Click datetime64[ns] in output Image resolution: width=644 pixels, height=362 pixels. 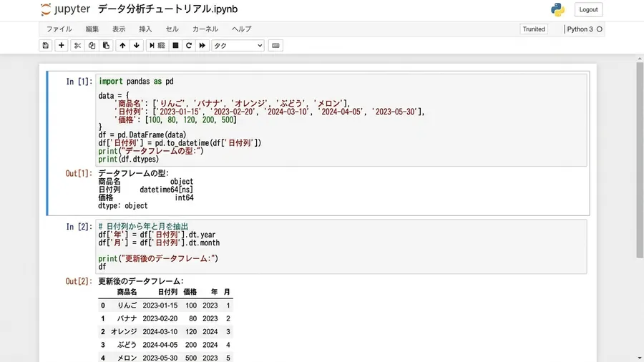[x=166, y=190]
